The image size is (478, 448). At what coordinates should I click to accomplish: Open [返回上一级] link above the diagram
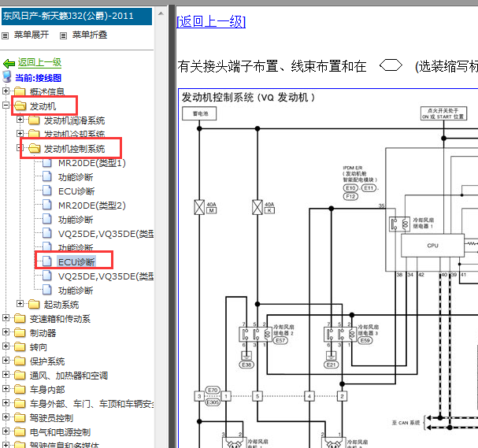pyautogui.click(x=211, y=21)
